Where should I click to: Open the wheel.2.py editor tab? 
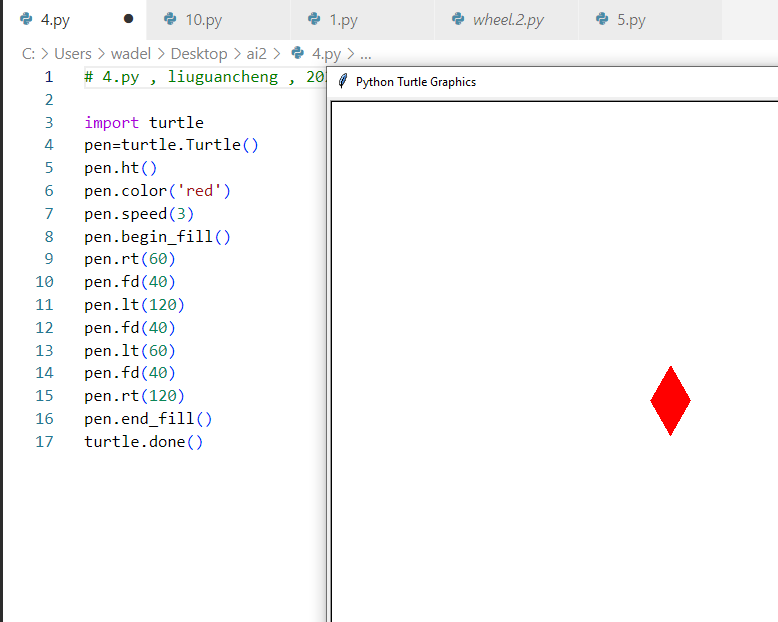pyautogui.click(x=508, y=19)
